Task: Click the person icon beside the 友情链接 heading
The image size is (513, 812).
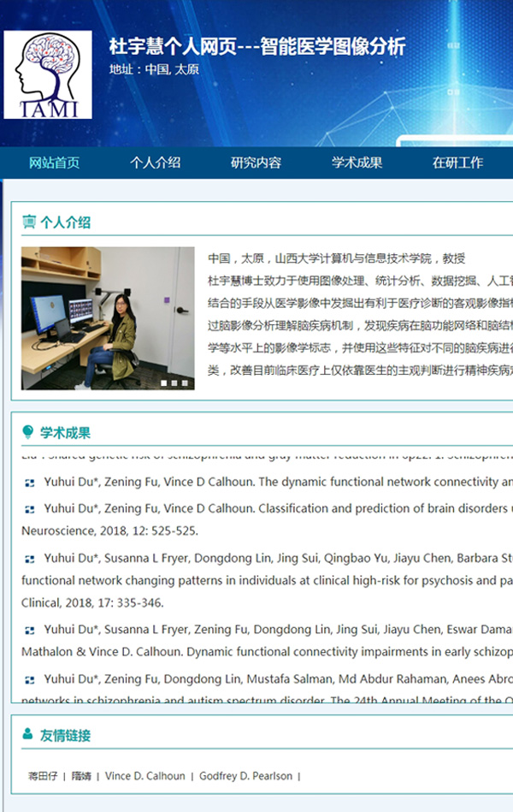Action: [28, 734]
